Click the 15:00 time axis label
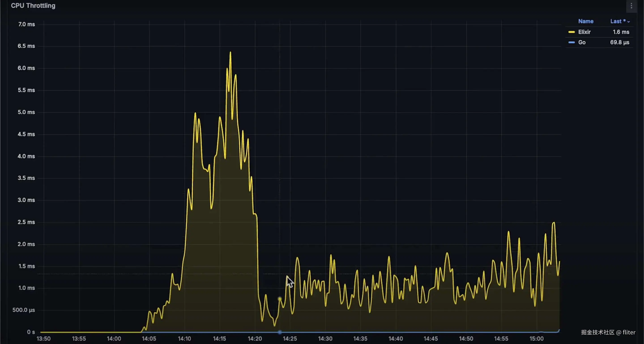 point(536,339)
